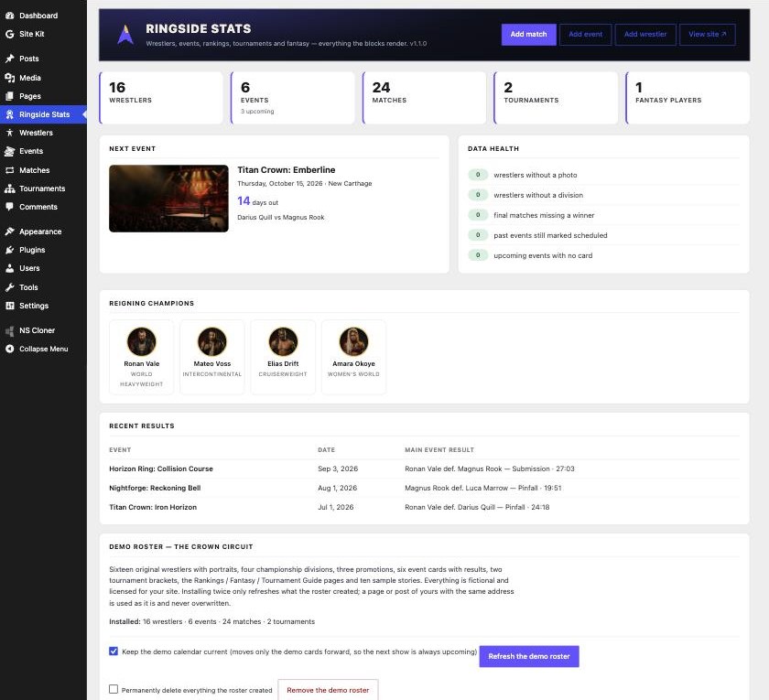Click the Appearance paintbrush icon
The image size is (769, 700).
9,232
